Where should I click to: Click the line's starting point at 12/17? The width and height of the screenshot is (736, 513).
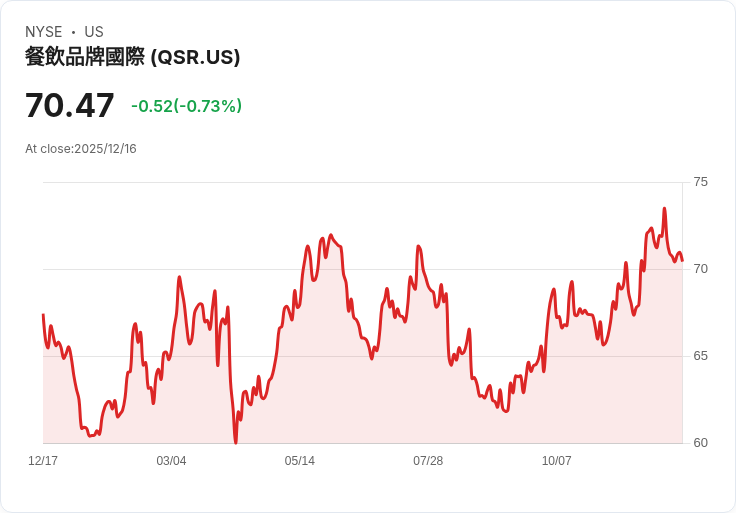[43, 314]
